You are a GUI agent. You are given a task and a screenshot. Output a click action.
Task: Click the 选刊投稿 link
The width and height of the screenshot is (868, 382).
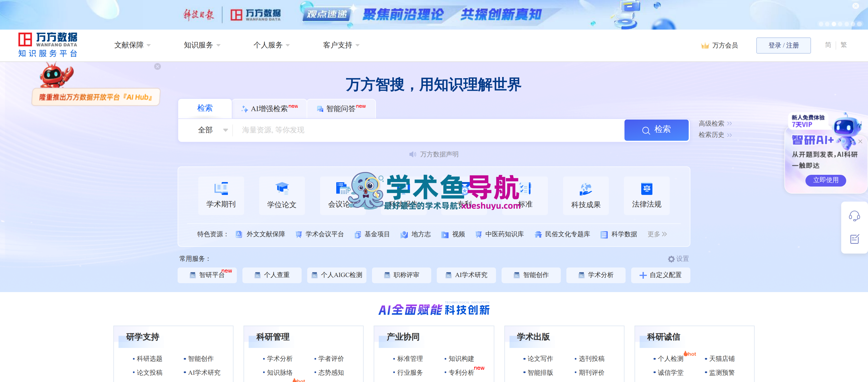591,359
